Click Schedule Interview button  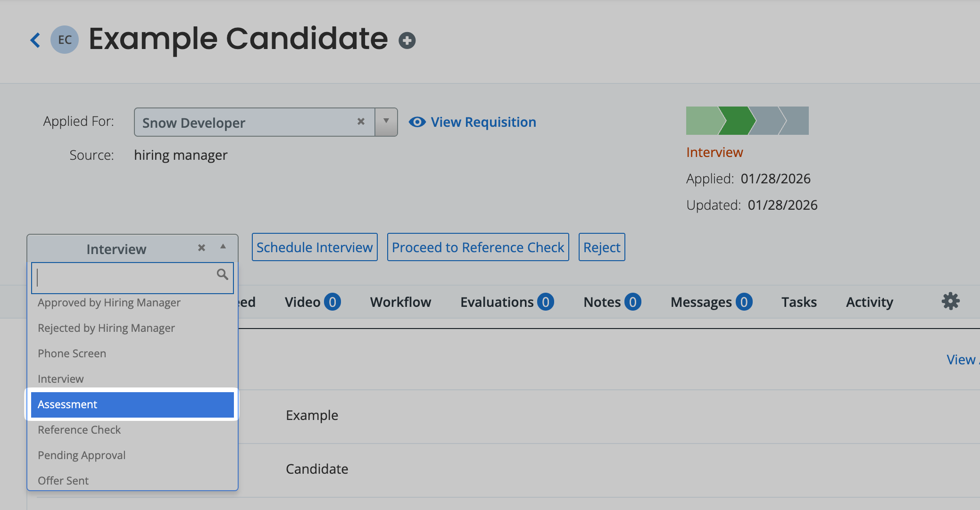pyautogui.click(x=314, y=247)
